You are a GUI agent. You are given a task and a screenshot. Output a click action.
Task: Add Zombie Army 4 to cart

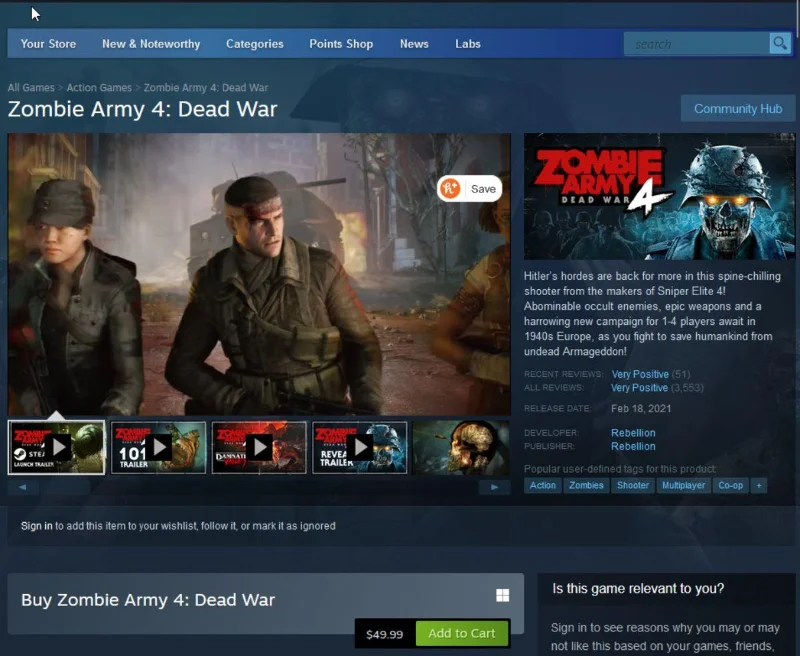462,633
